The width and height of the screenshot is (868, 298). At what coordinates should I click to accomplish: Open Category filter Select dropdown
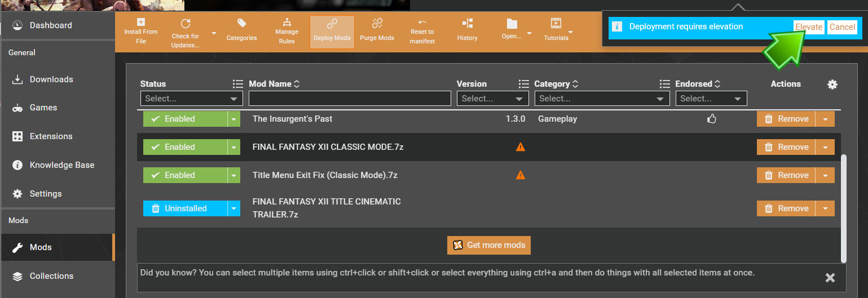click(602, 99)
